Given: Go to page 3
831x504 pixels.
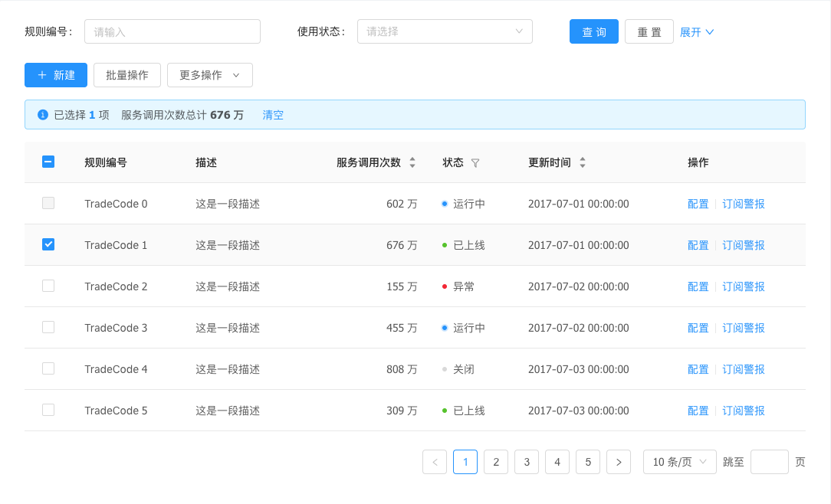Looking at the screenshot, I should [x=527, y=462].
